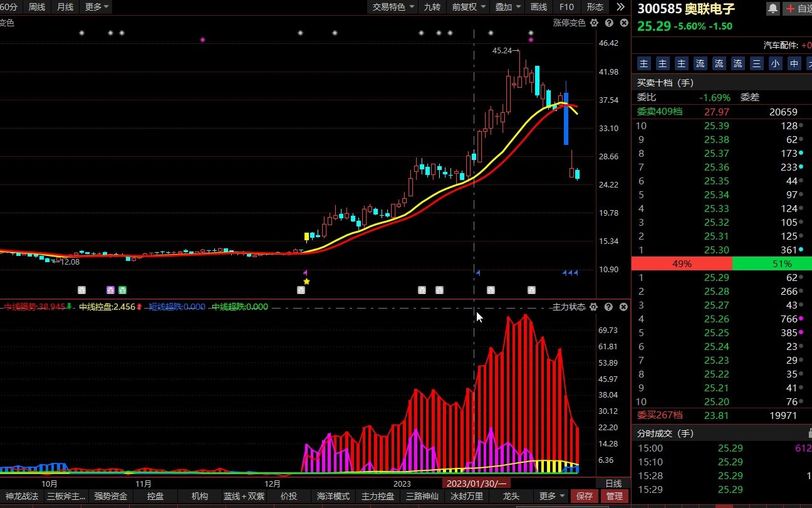The width and height of the screenshot is (812, 508).
Task: Select the 三板斧主 indicator tab
Action: tap(66, 496)
